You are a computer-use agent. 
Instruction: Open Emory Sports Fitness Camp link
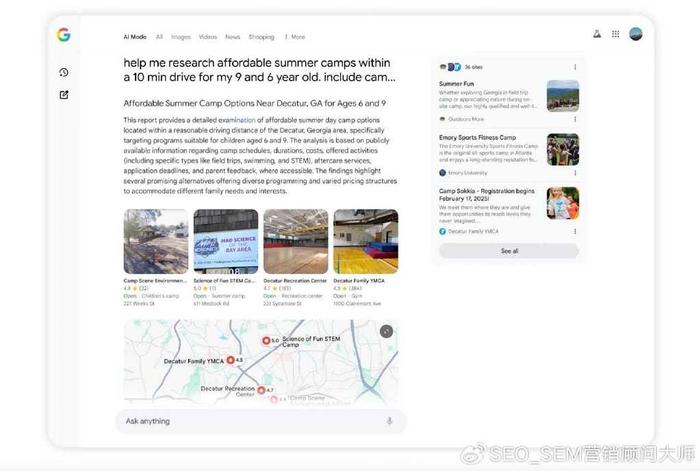(x=477, y=138)
